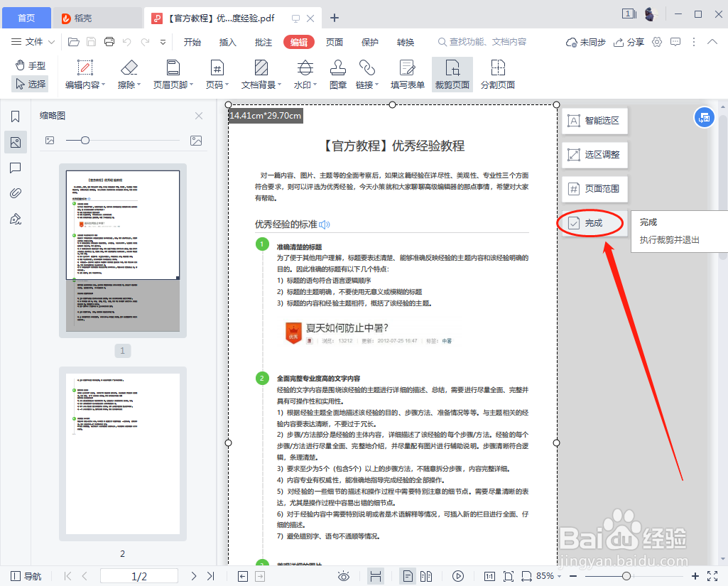Image resolution: width=728 pixels, height=586 pixels.
Task: Select page 1 thumbnail
Action: pos(123,250)
